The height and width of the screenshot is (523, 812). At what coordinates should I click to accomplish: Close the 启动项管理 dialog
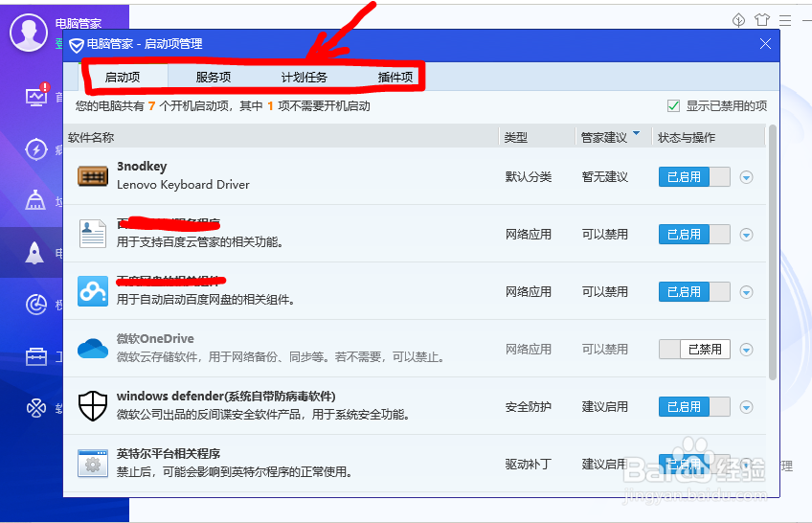pos(765,44)
